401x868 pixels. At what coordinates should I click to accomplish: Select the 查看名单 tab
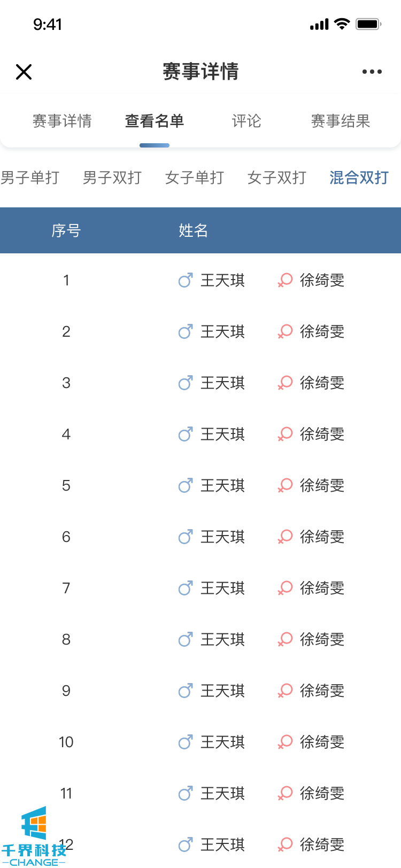(x=155, y=121)
